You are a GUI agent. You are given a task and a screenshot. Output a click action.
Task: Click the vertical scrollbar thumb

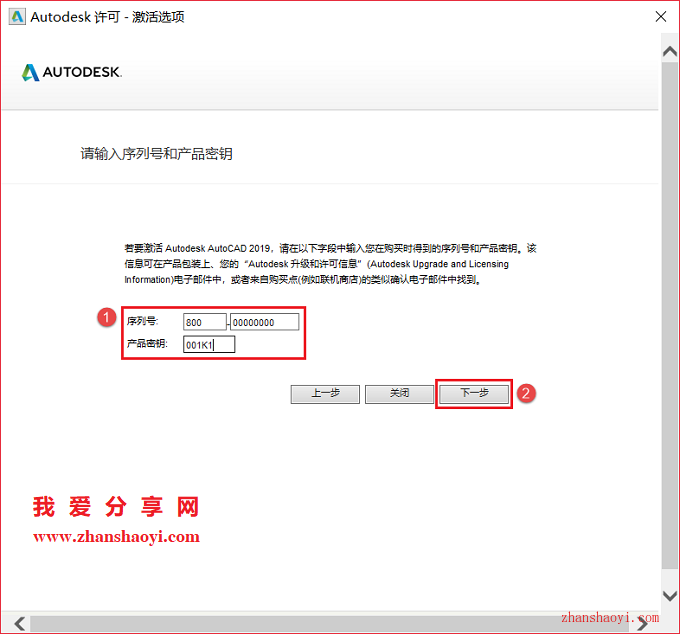(x=670, y=315)
